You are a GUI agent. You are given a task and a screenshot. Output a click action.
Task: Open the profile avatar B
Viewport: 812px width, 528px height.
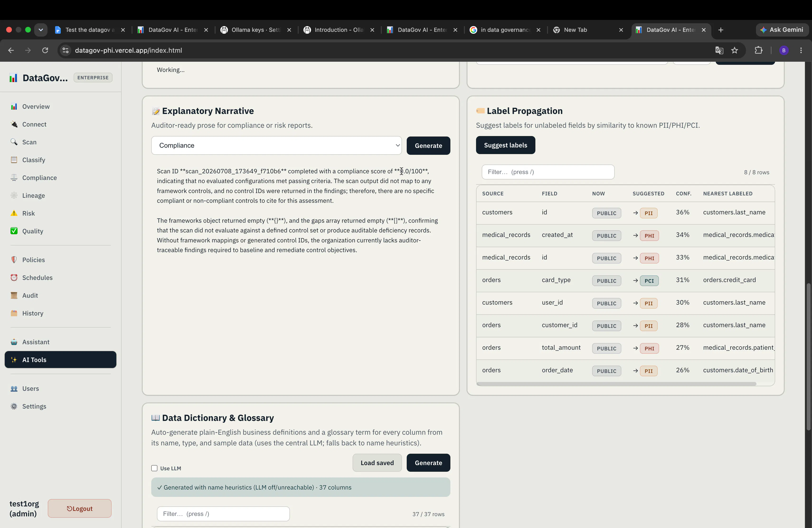click(784, 50)
